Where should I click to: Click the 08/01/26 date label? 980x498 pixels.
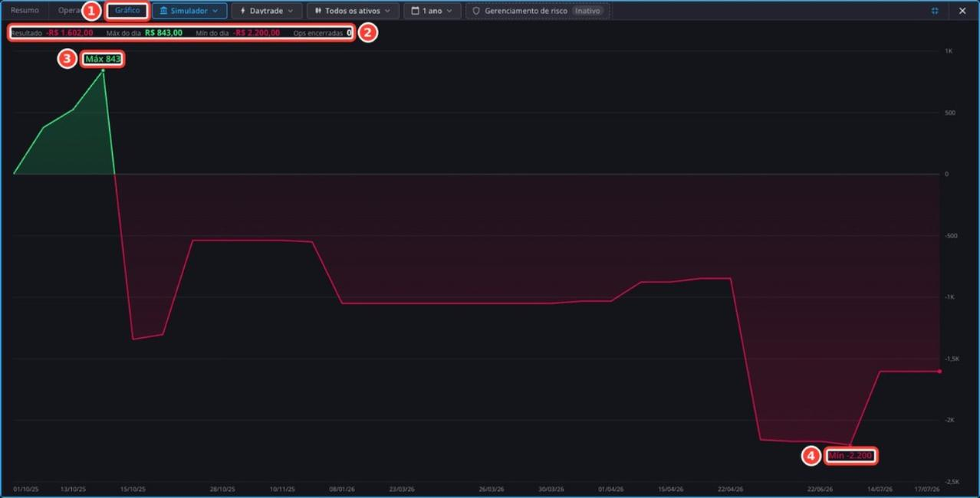(342, 489)
